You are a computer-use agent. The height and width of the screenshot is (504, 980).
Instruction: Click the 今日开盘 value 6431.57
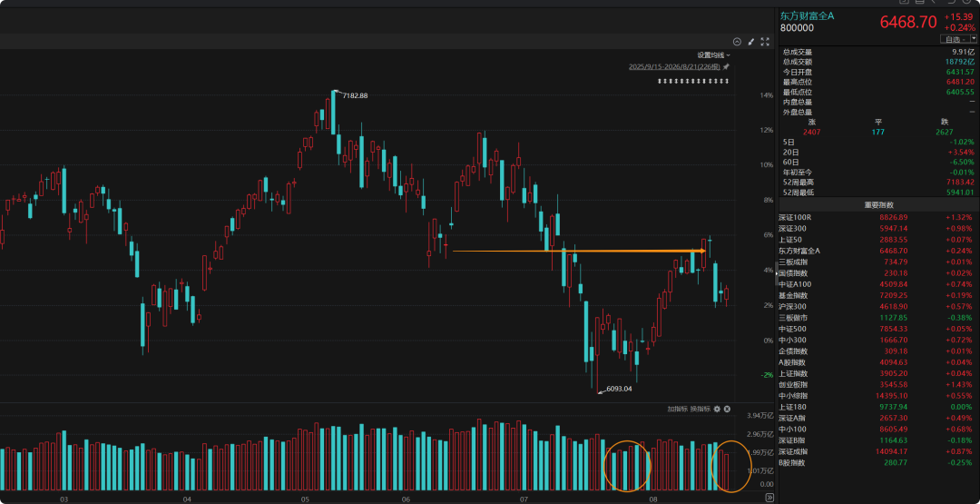(x=960, y=72)
